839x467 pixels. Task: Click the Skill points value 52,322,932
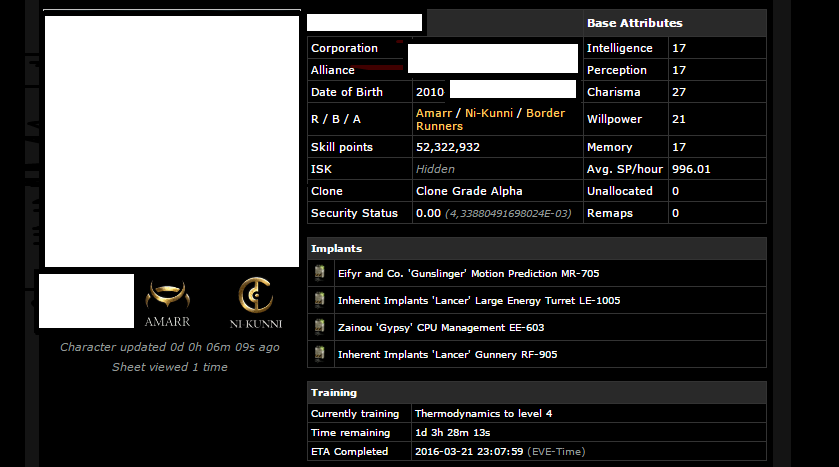click(x=448, y=147)
